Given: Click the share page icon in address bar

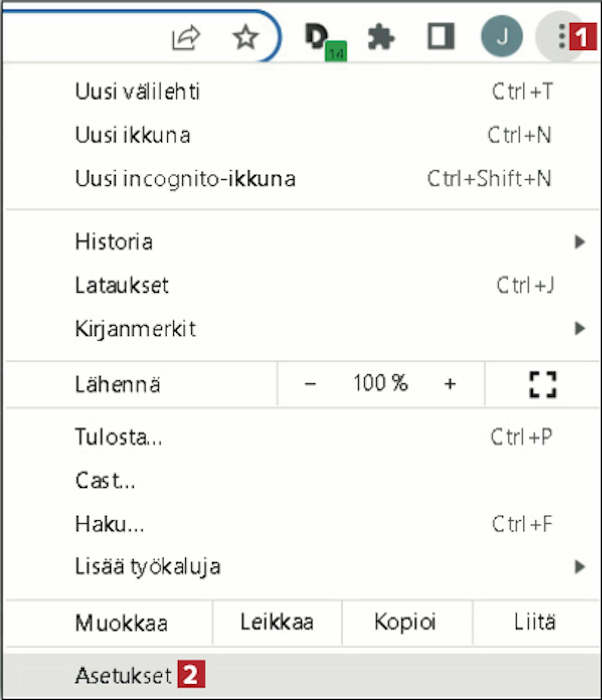Looking at the screenshot, I should pyautogui.click(x=186, y=37).
